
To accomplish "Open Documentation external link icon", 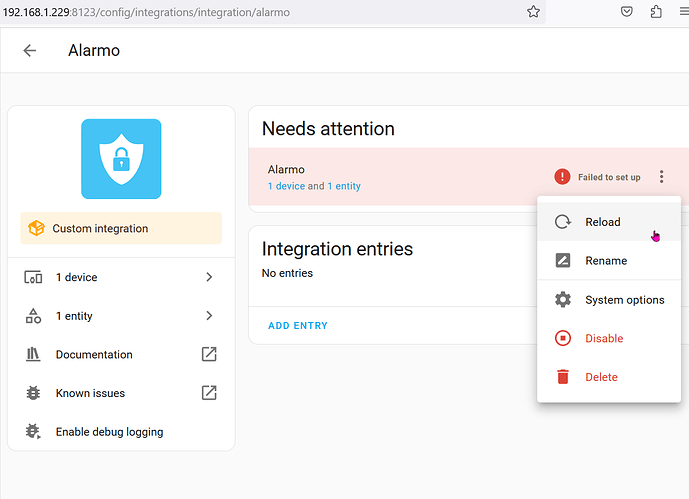I will coord(209,354).
